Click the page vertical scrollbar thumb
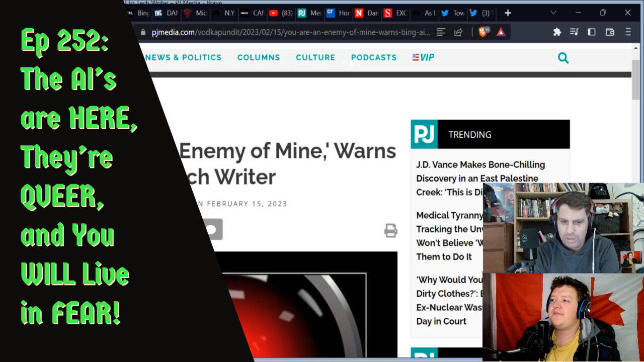 (636, 79)
